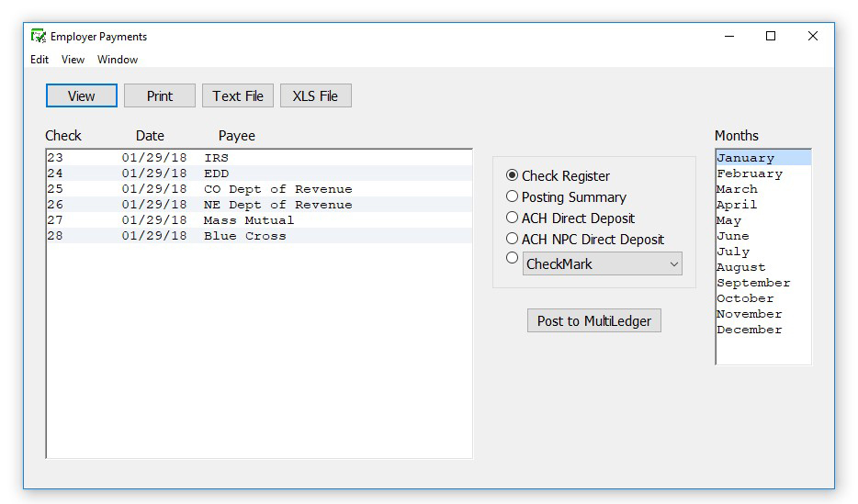
Task: Maximize the Employer Payments window
Action: (x=771, y=37)
